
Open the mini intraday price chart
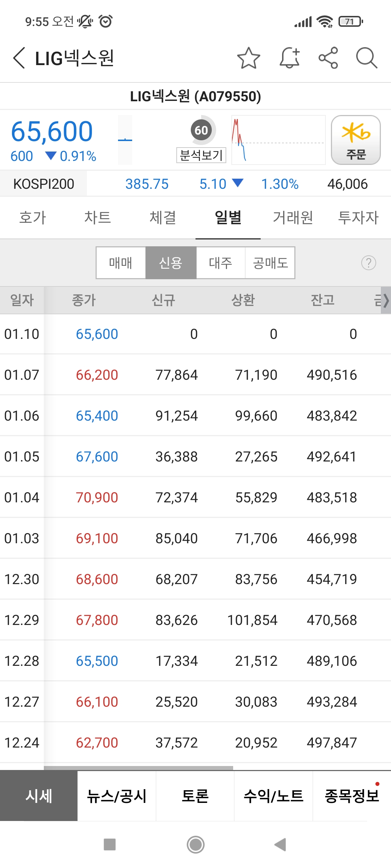pyautogui.click(x=278, y=140)
